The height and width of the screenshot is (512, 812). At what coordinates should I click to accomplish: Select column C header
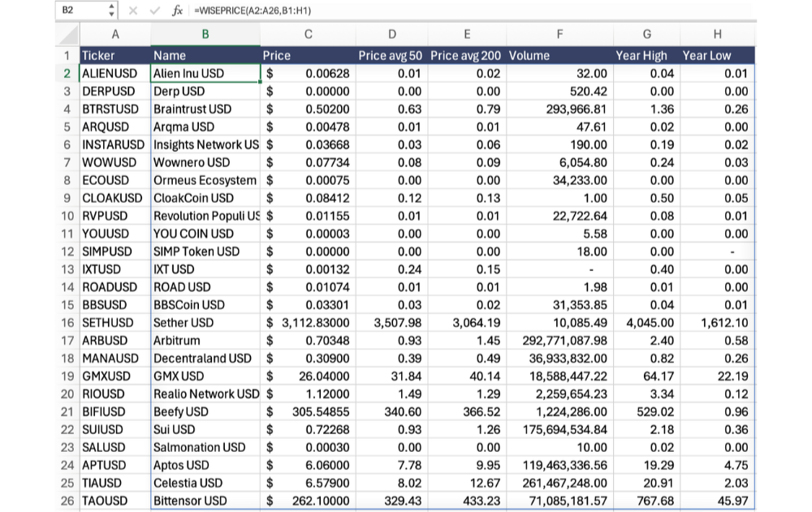[x=308, y=34]
